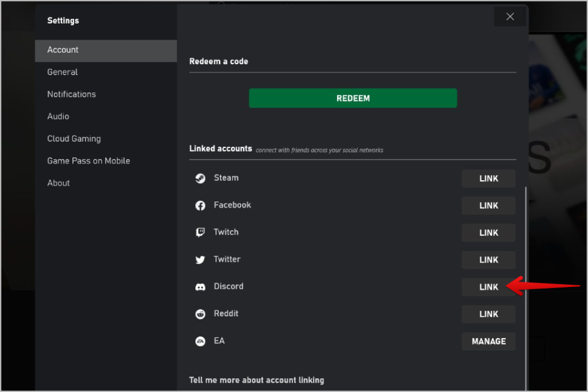The image size is (588, 392).
Task: Link the Steam account
Action: pos(488,178)
